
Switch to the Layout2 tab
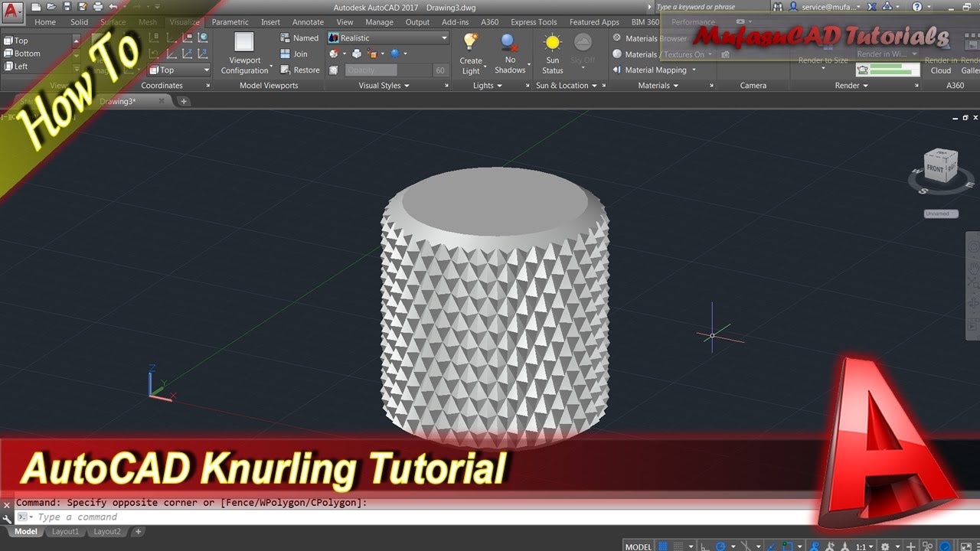107,531
